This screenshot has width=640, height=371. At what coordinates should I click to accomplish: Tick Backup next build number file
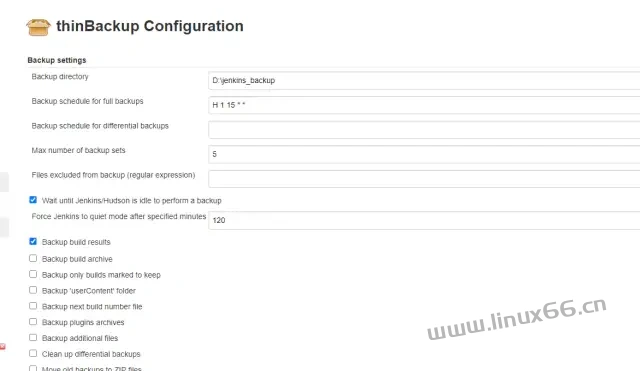(33, 306)
